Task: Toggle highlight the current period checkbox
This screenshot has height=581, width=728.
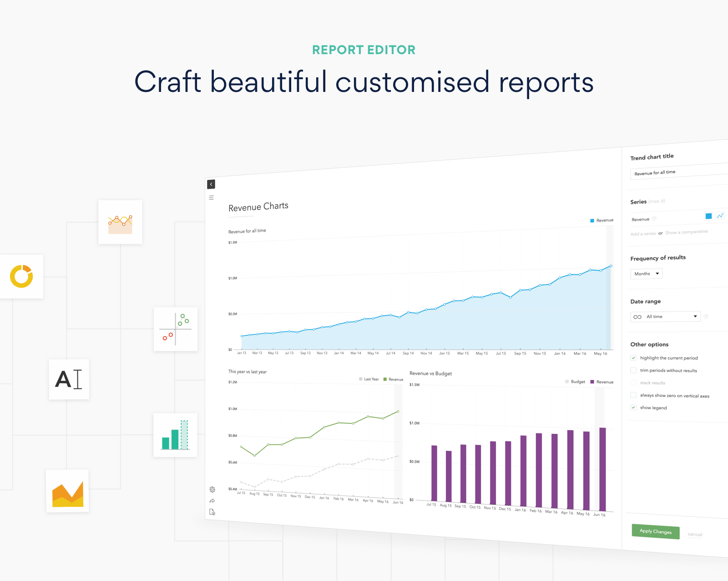Action: (x=633, y=358)
